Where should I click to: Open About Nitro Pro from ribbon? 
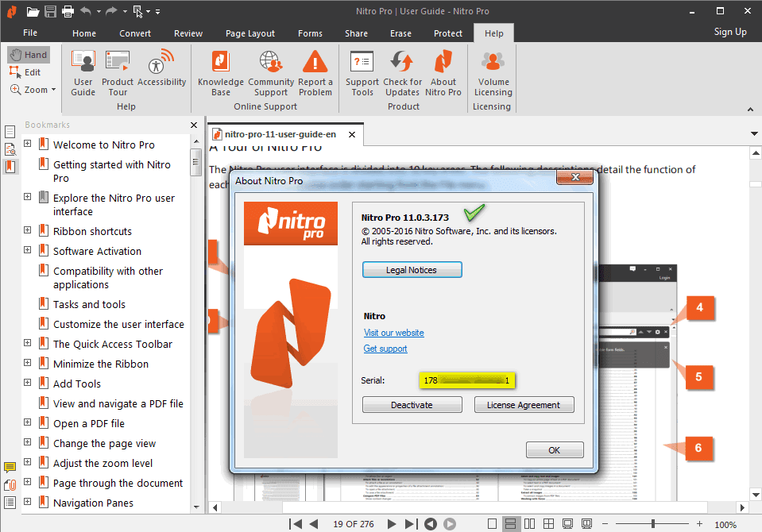tap(443, 73)
